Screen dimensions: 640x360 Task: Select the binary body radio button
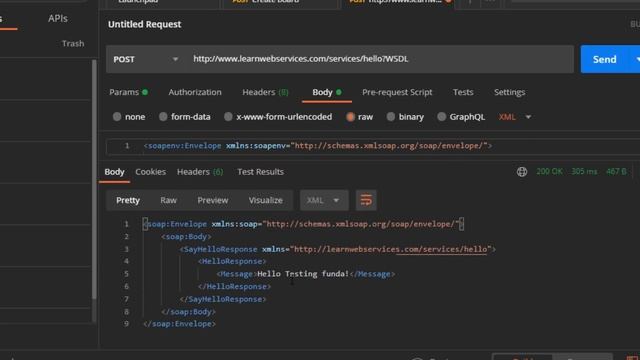[x=391, y=117]
